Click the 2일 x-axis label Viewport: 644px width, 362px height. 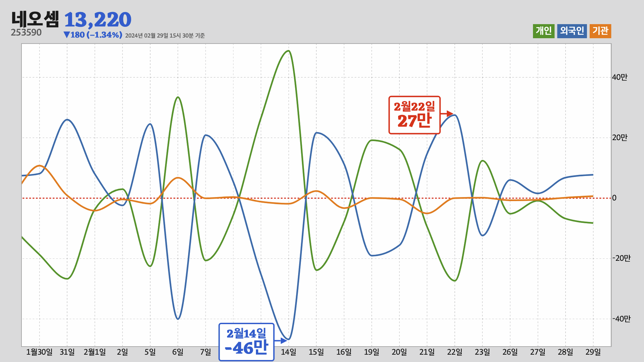tap(122, 352)
